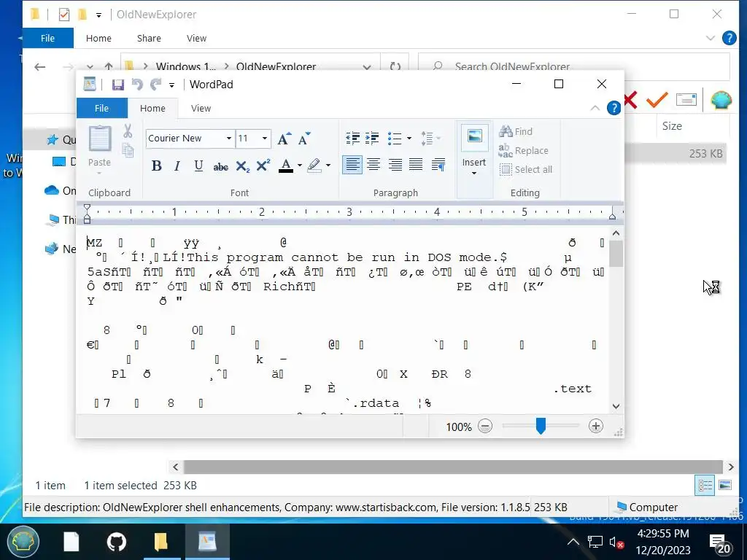747x560 pixels.
Task: Open the list style dropdown arrow
Action: pos(409,139)
